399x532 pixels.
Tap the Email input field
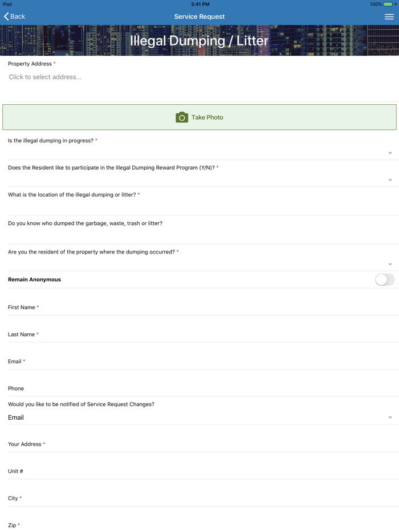199,362
